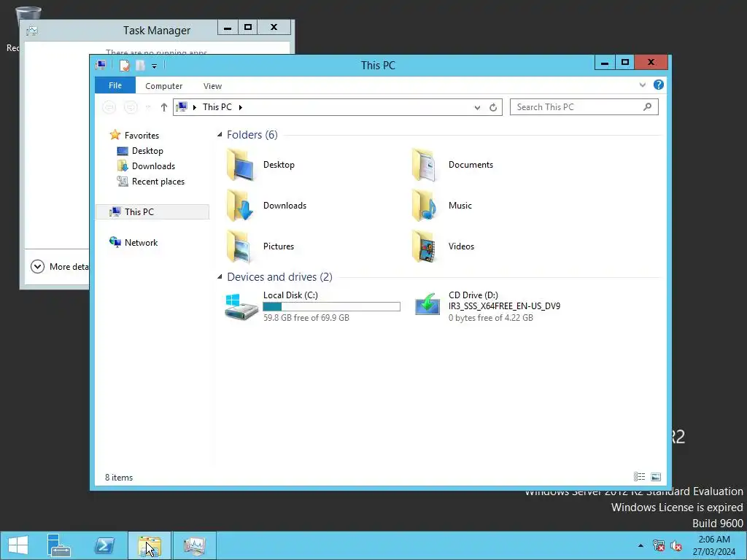
Task: Open the File menu tab
Action: (115, 85)
